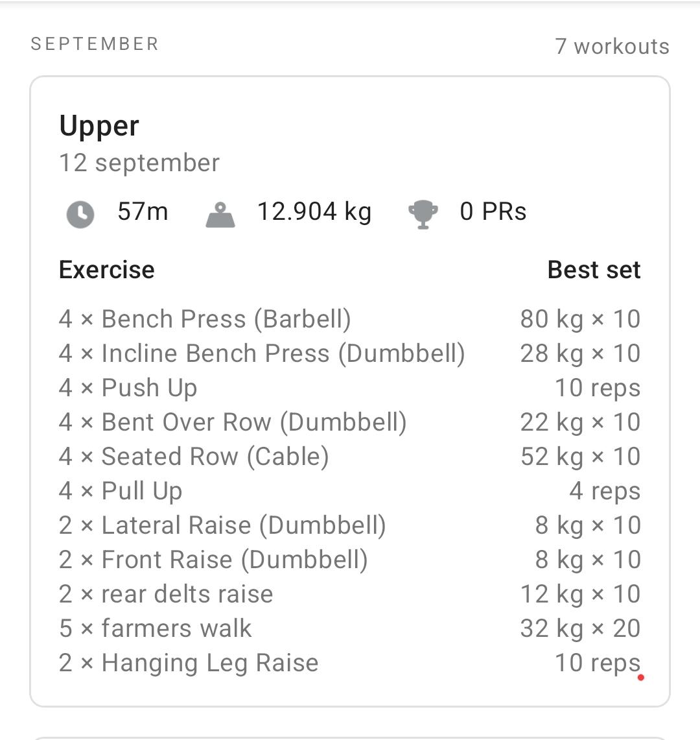This screenshot has width=700, height=740.
Task: Tap the rear delts raise row
Action: point(166,594)
